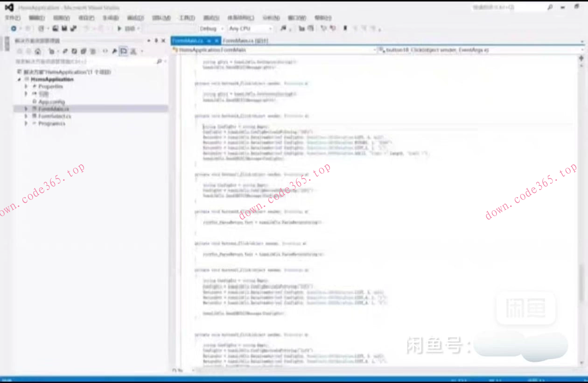
Task: Close the FormMain.cs editor tab
Action: pyautogui.click(x=217, y=41)
